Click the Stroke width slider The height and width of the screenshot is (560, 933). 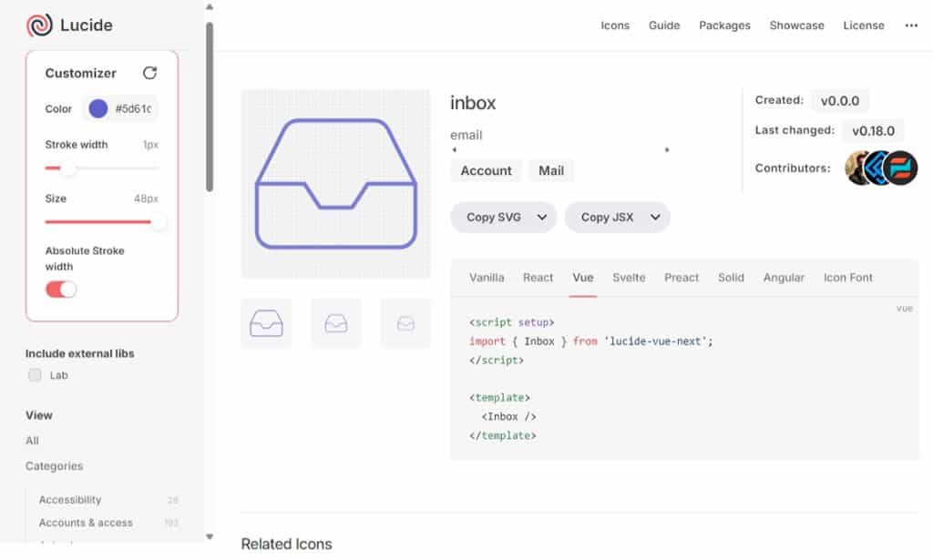pyautogui.click(x=102, y=168)
